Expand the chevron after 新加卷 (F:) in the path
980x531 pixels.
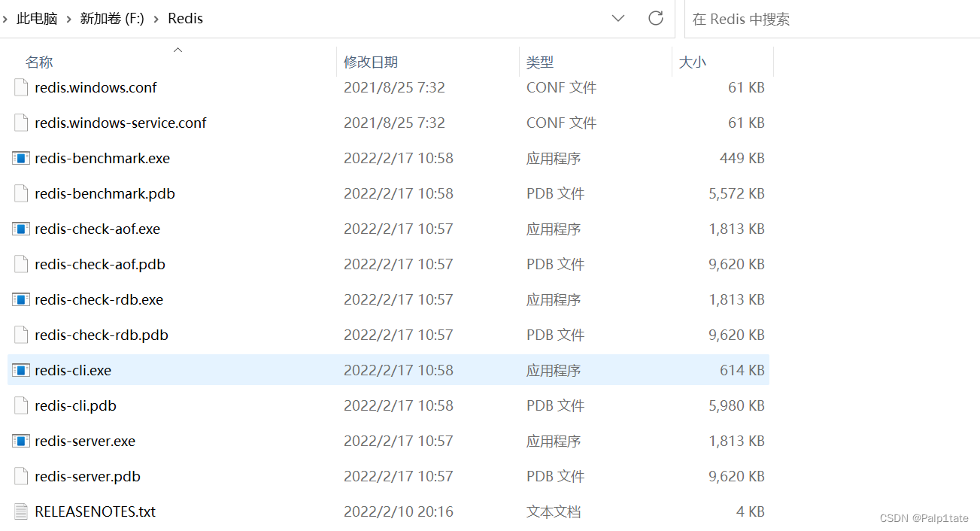point(156,19)
